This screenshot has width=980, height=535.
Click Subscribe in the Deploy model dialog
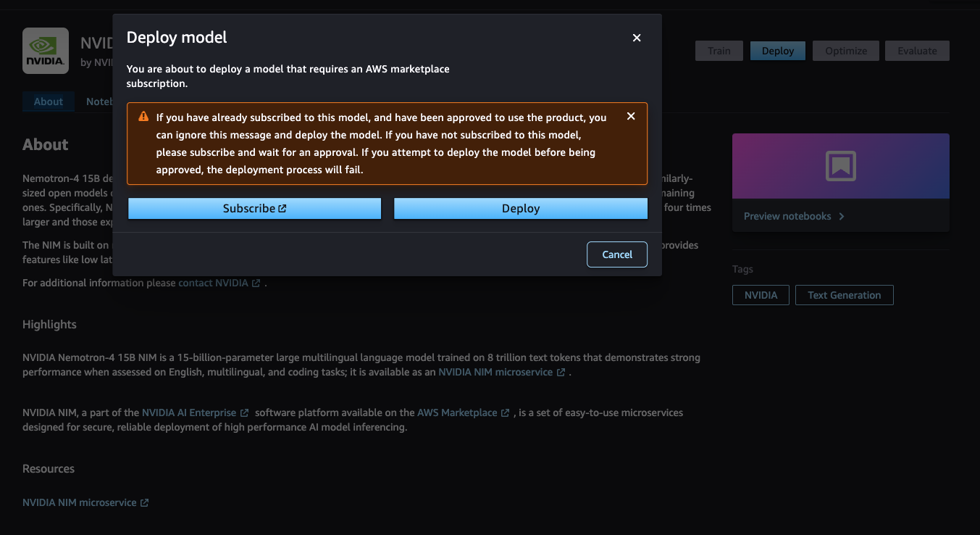(x=255, y=208)
